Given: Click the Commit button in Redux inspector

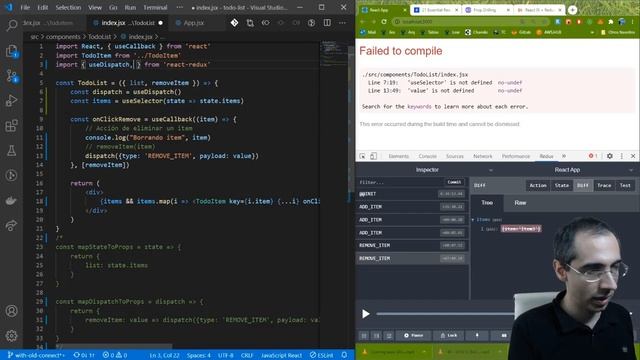Looking at the screenshot, I should point(454,182).
